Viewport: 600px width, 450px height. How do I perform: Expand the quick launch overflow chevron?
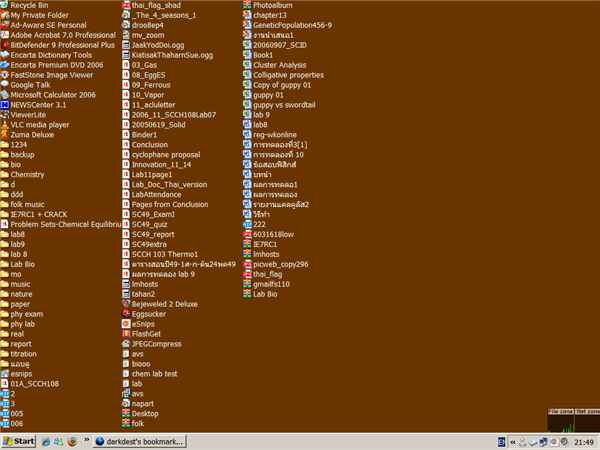86,440
